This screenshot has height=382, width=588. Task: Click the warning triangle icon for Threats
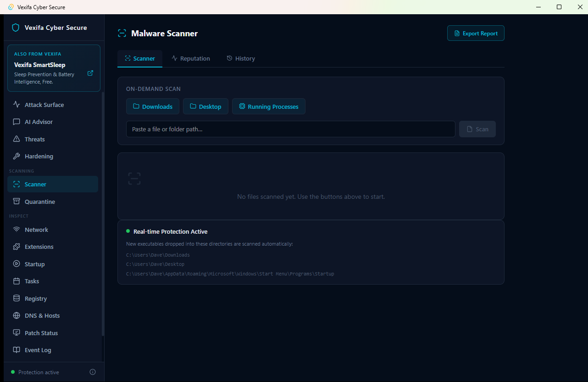17,139
